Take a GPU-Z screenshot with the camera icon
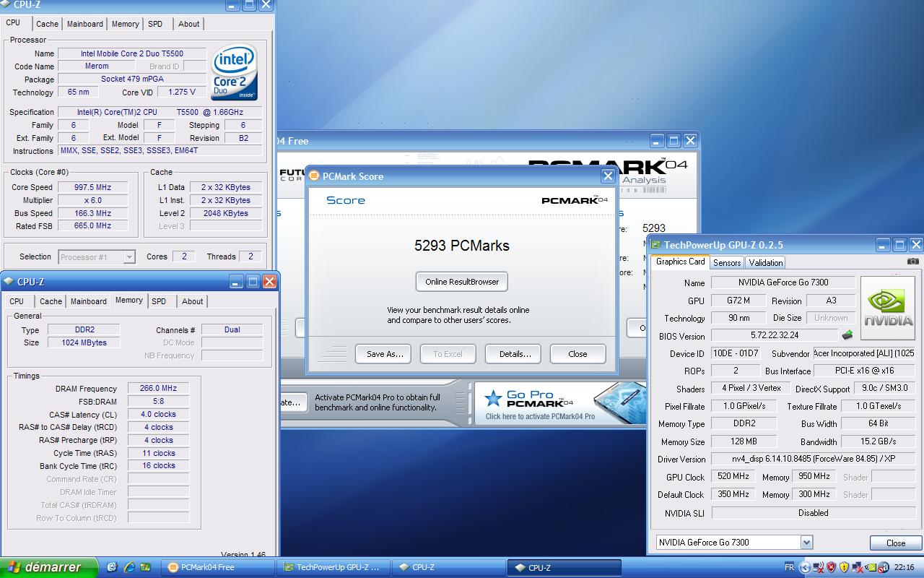Viewport: 924px width, 578px height. coord(913,262)
